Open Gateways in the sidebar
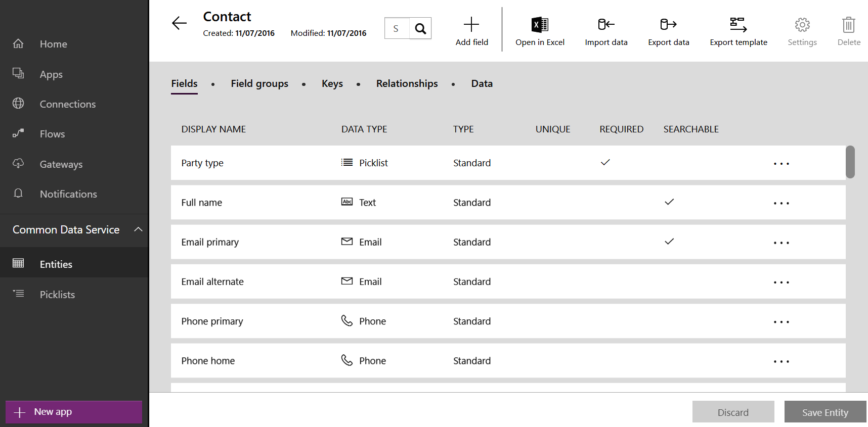The height and width of the screenshot is (427, 868). click(x=61, y=164)
